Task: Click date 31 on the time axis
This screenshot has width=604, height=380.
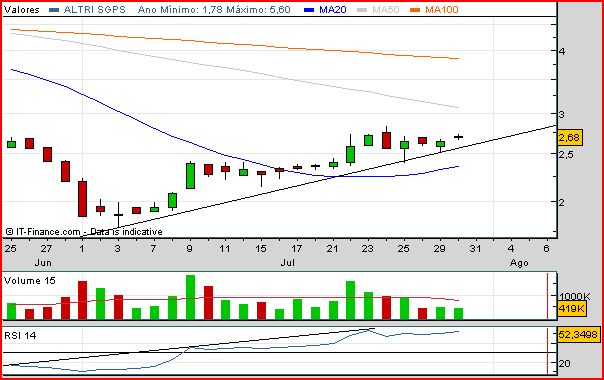Action: coord(475,249)
